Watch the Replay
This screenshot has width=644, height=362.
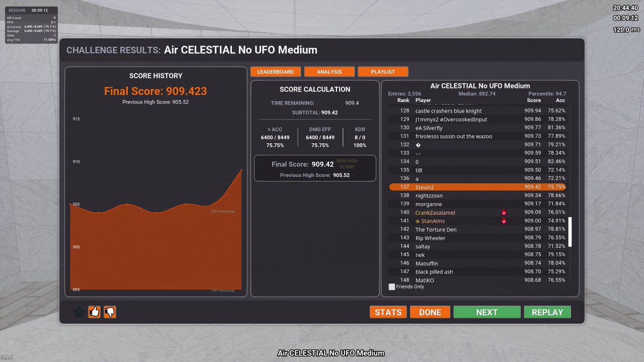click(x=547, y=312)
